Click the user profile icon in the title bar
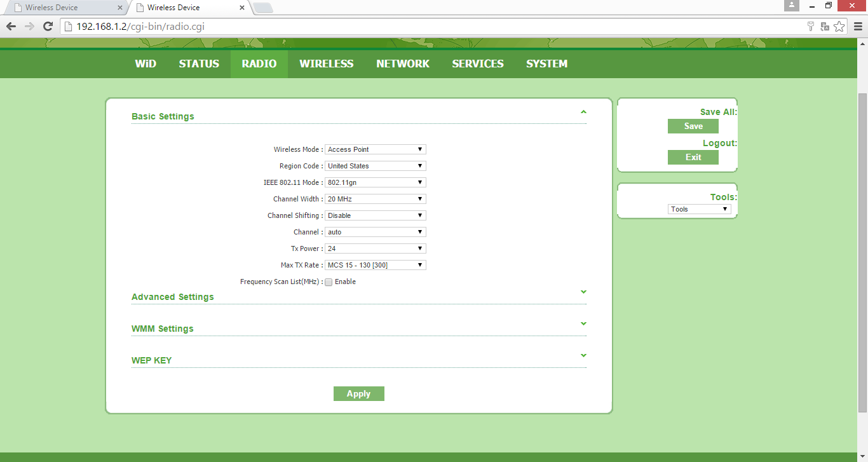This screenshot has width=868, height=462. (792, 6)
